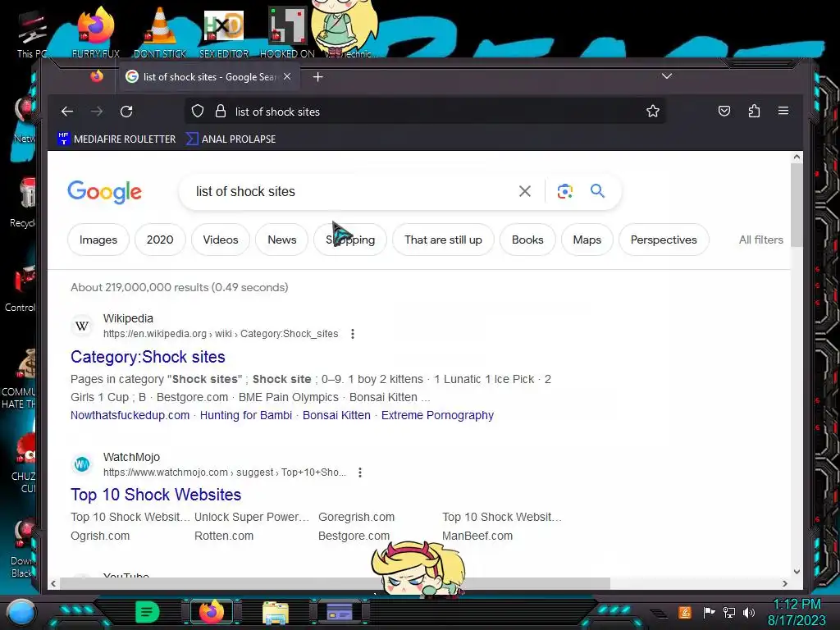
Task: Clear the Google search box with X
Action: tap(525, 191)
